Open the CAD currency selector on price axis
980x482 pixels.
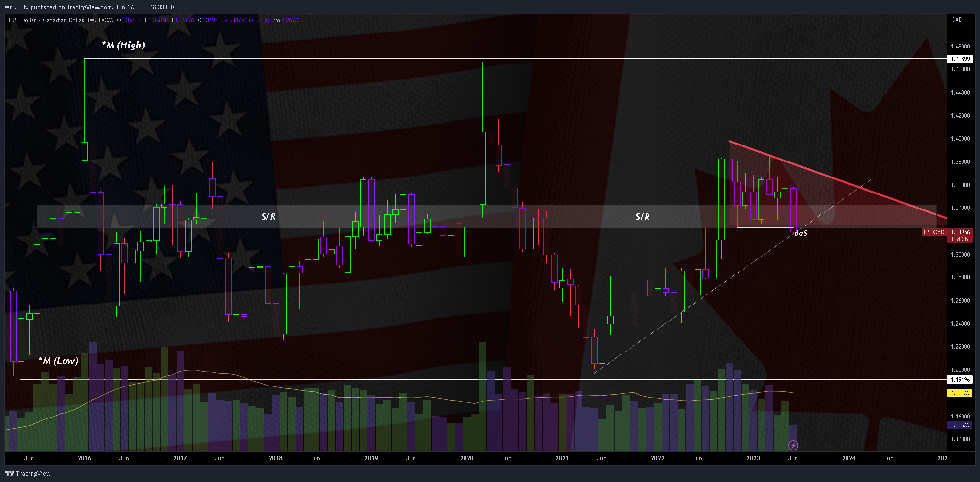click(x=957, y=20)
